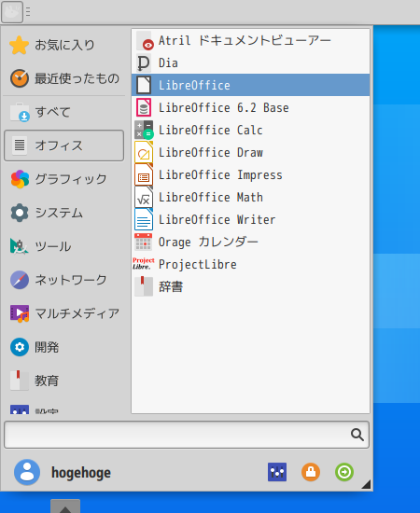Start LibreOffice Draw by its name
Viewport: 420px width, 513px height.
point(211,152)
